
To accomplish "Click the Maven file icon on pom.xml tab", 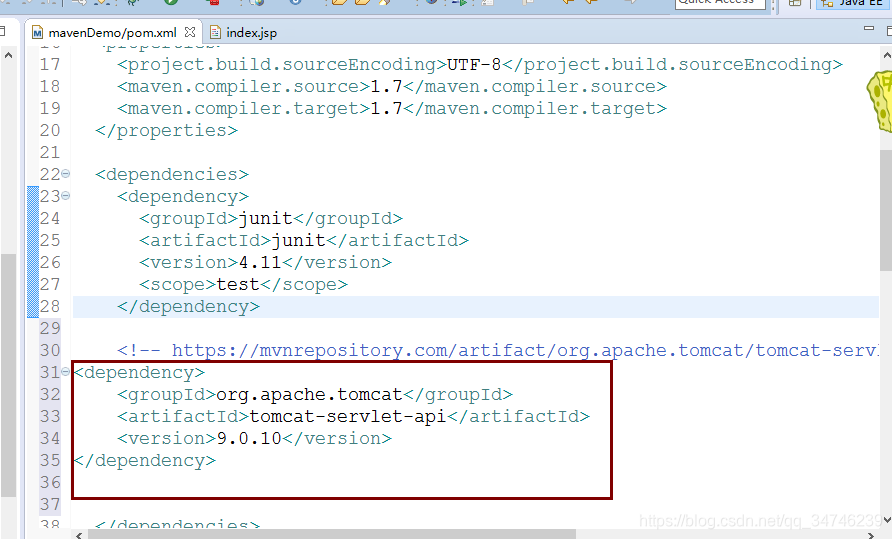I will pyautogui.click(x=38, y=32).
